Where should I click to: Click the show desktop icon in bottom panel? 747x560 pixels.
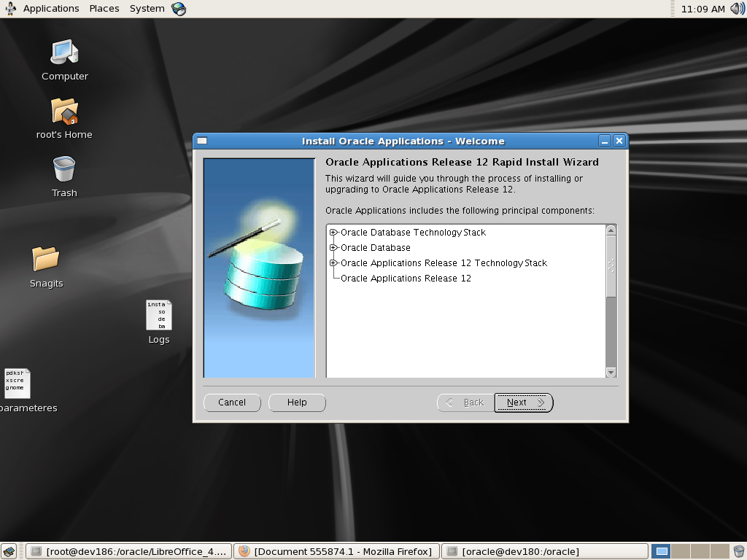pyautogui.click(x=9, y=551)
